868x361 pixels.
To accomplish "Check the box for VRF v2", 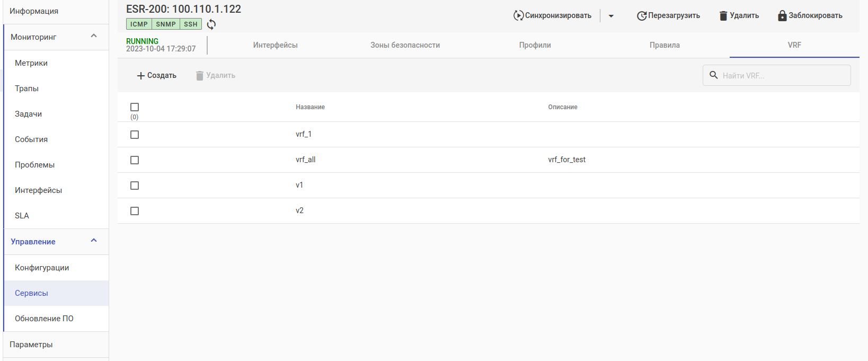I will pos(135,211).
